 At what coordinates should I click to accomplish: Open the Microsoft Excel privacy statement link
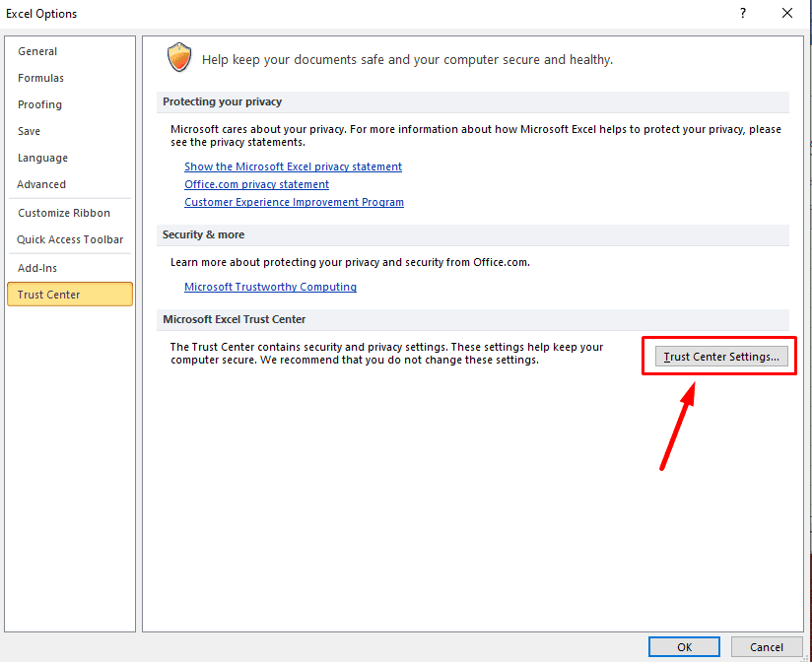pyautogui.click(x=293, y=166)
